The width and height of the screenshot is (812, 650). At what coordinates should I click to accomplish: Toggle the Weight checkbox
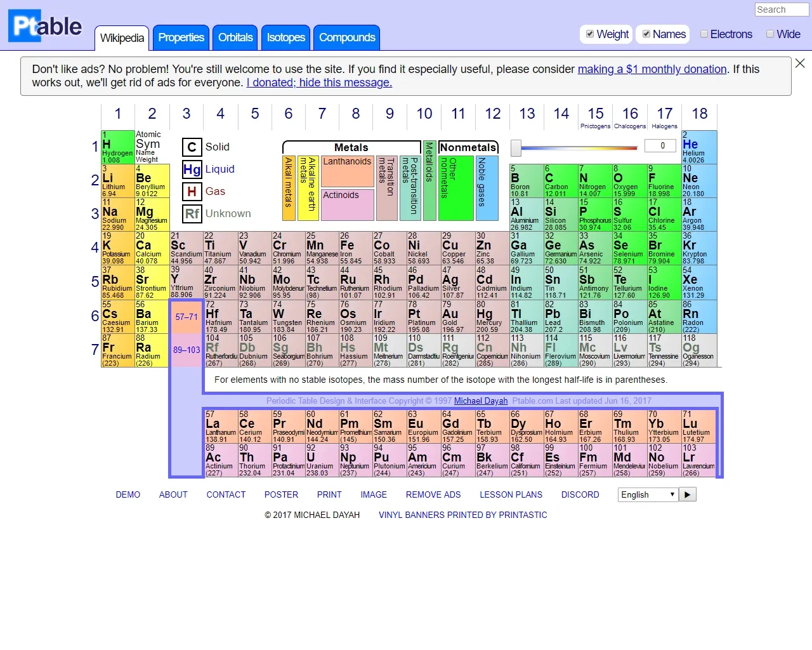point(590,34)
